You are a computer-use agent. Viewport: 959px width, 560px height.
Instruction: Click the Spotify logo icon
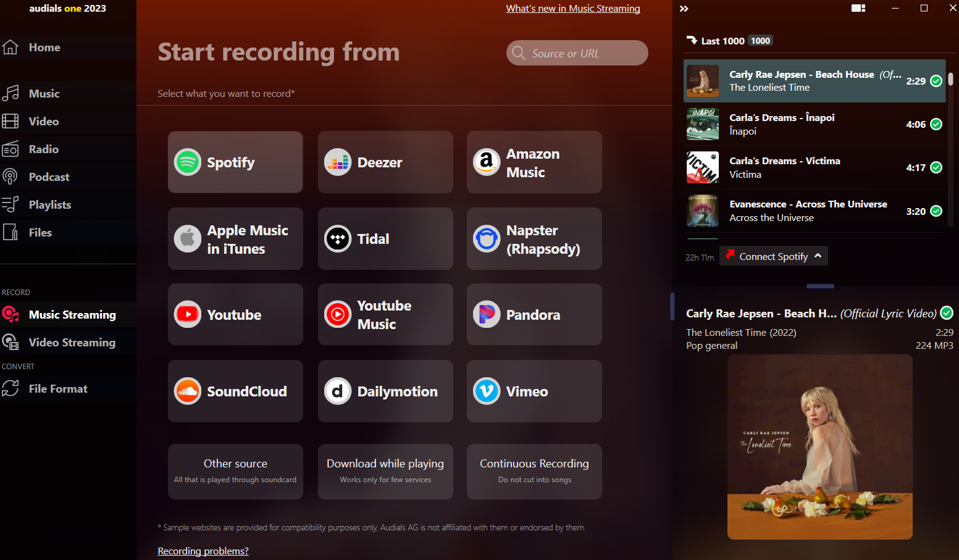tap(188, 162)
